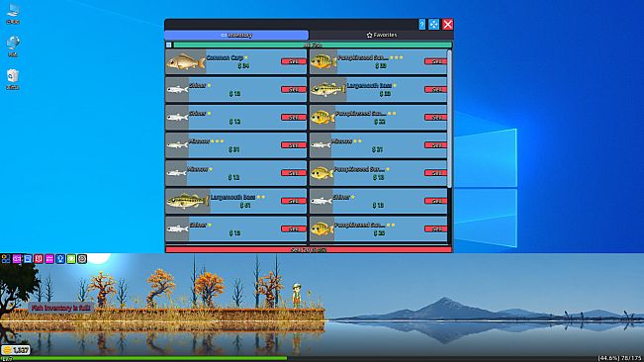Sell the one-star Pumpkinseed Sunfish
Image resolution: width=644 pixels, height=362 pixels.
pyautogui.click(x=435, y=173)
